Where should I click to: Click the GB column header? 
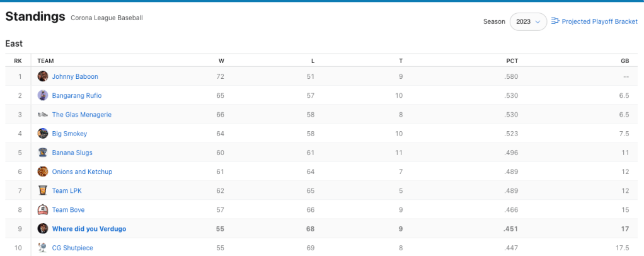tap(624, 61)
